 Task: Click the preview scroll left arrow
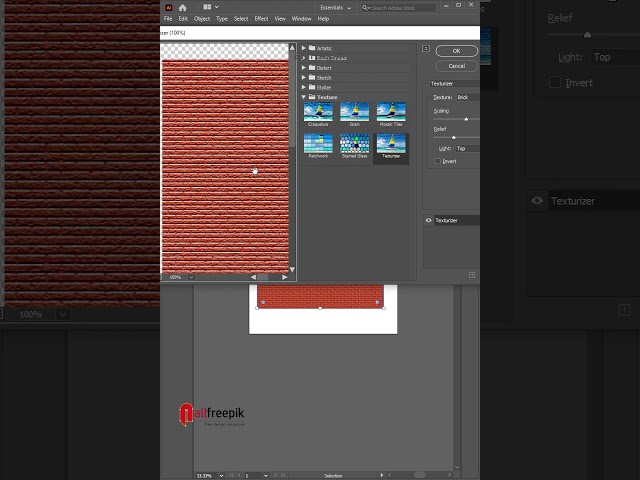coord(253,277)
